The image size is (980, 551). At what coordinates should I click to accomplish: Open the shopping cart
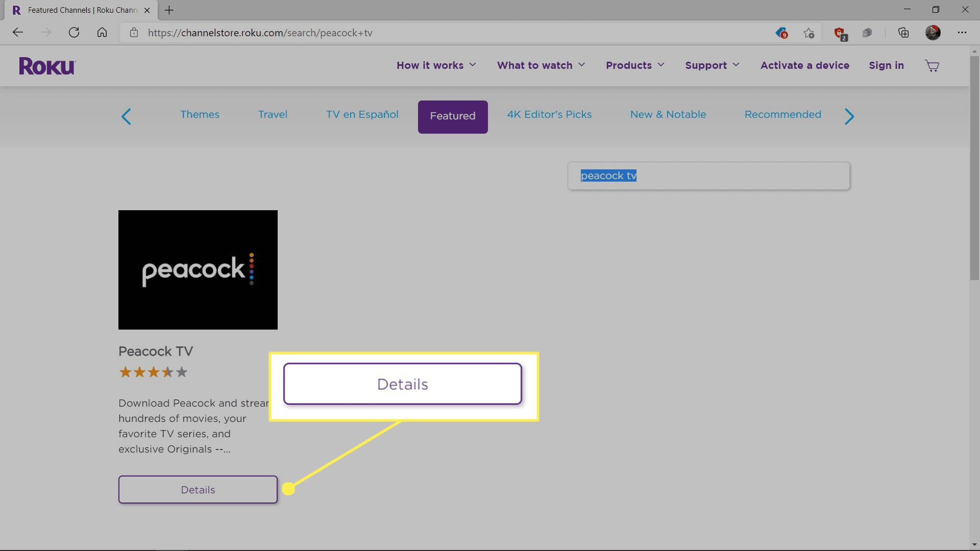[x=932, y=66]
